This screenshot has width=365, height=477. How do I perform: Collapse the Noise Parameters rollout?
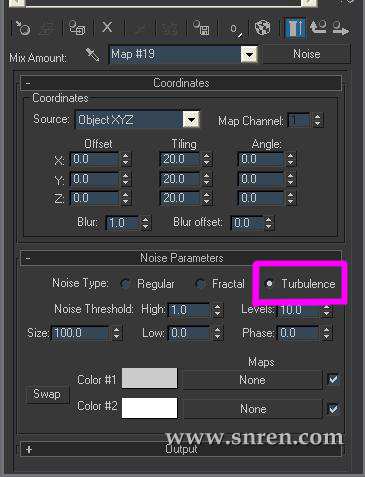(181, 258)
